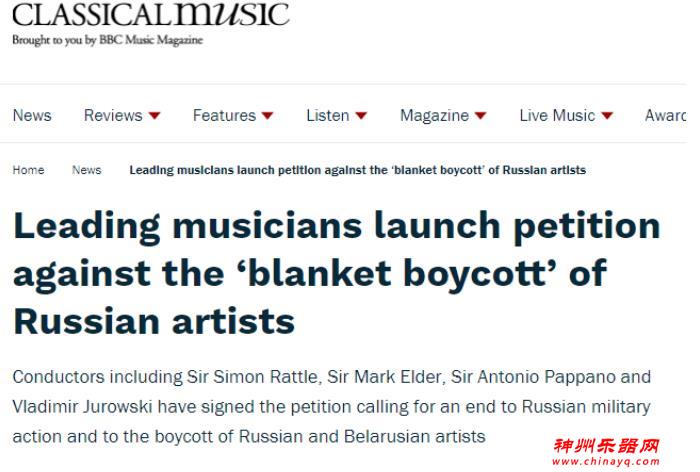
Task: Expand the Features dropdown arrow
Action: pos(267,116)
